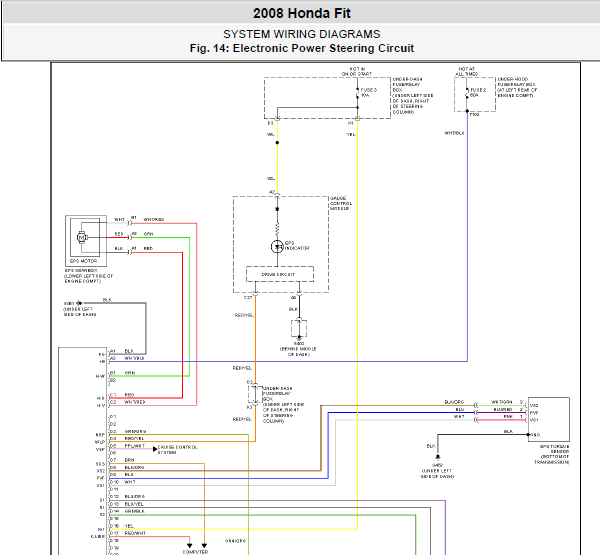Click the C37 connector label under gauge module
This screenshot has height=555, width=600.
[x=248, y=297]
